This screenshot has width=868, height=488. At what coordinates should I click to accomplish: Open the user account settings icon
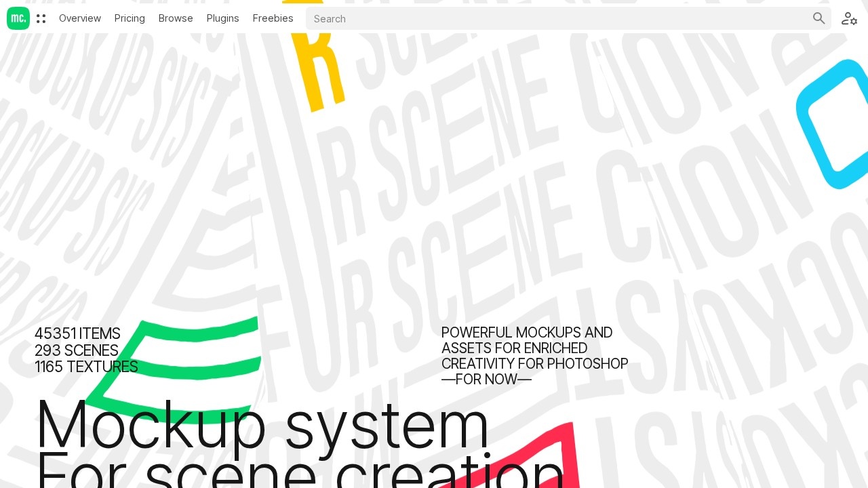tap(849, 18)
